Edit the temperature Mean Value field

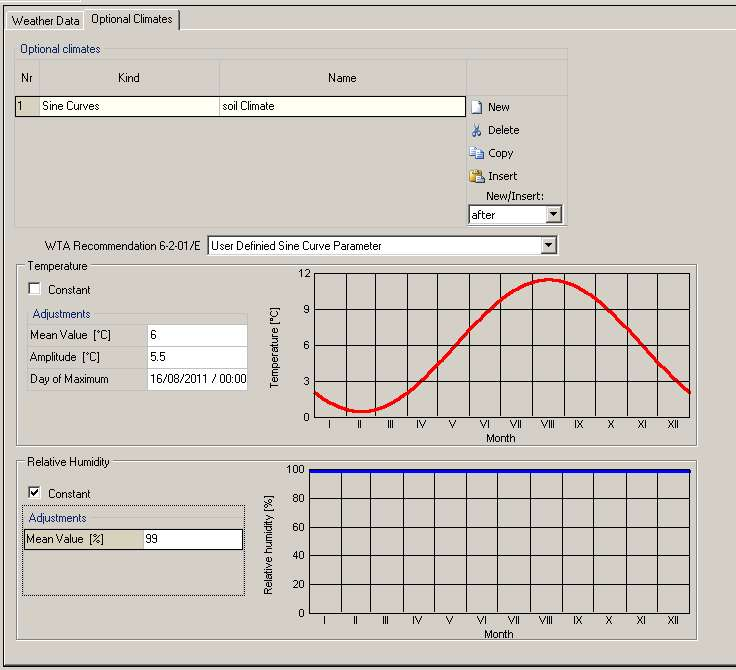196,335
